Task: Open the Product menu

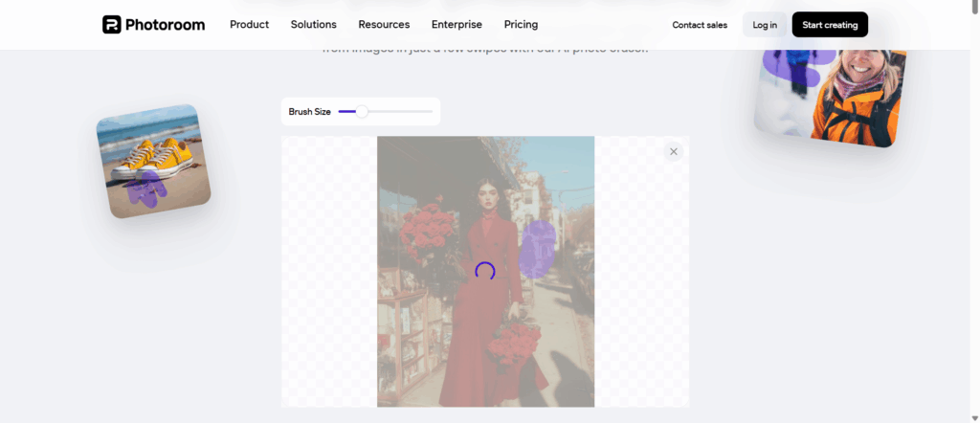Action: click(x=249, y=25)
